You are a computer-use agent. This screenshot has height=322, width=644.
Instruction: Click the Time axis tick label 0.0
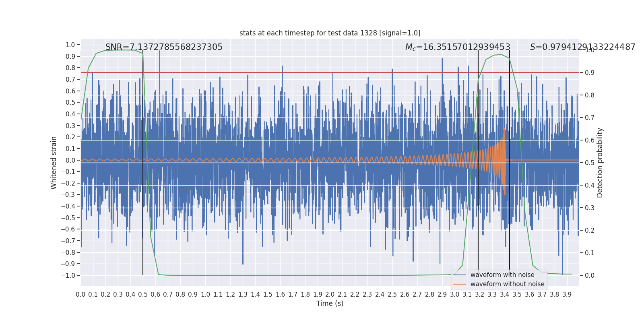point(80,295)
